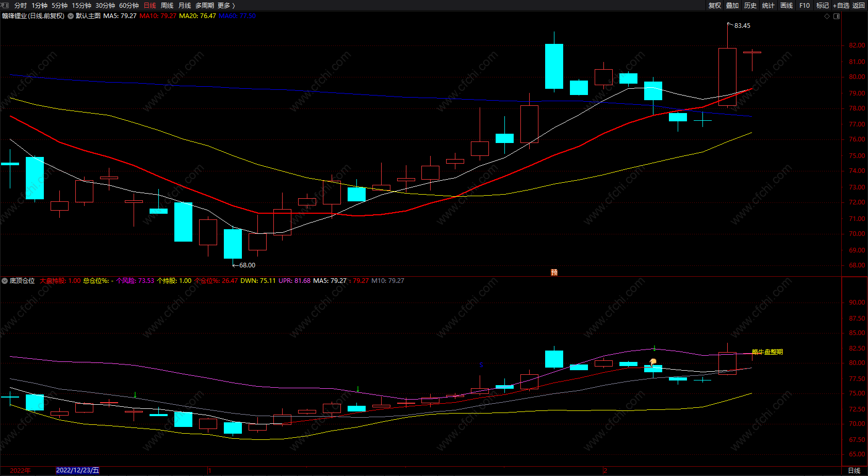Toggle the side panel icon in chart corner
The height and width of the screenshot is (476, 868).
pyautogui.click(x=837, y=16)
